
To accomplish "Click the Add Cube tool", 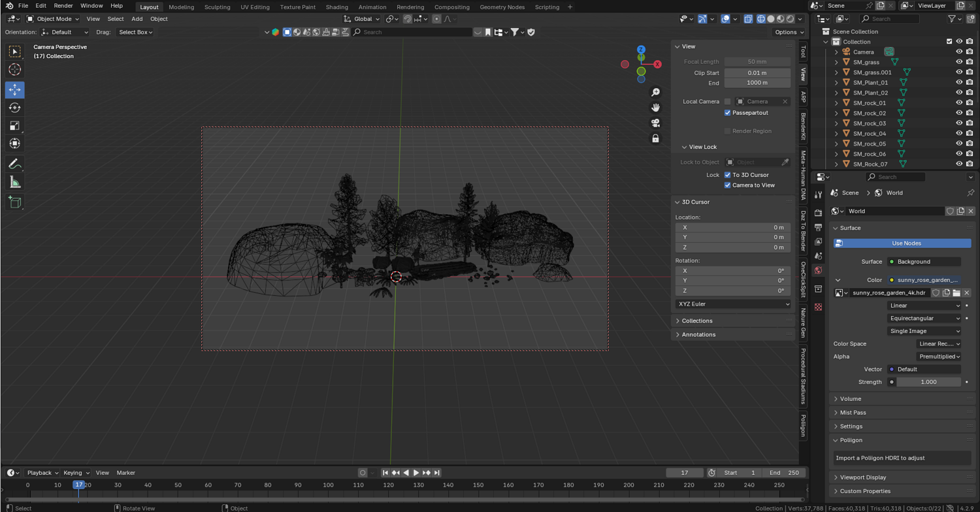I will coord(14,202).
